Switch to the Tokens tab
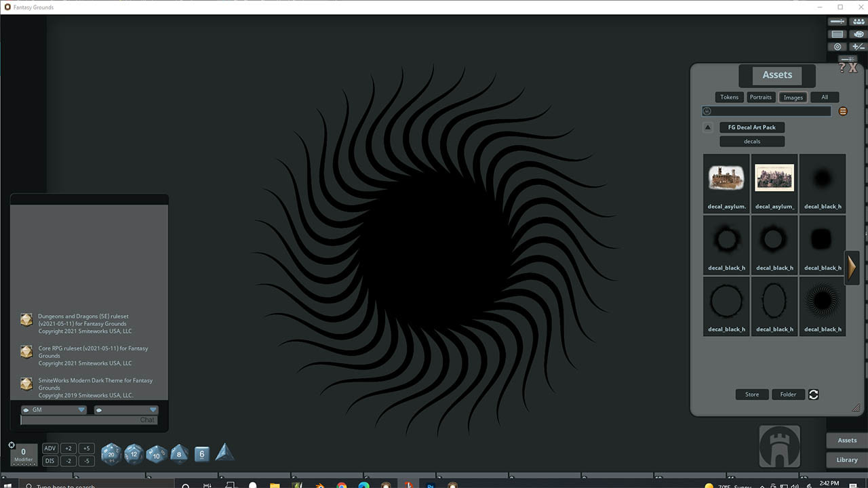 [x=729, y=97]
